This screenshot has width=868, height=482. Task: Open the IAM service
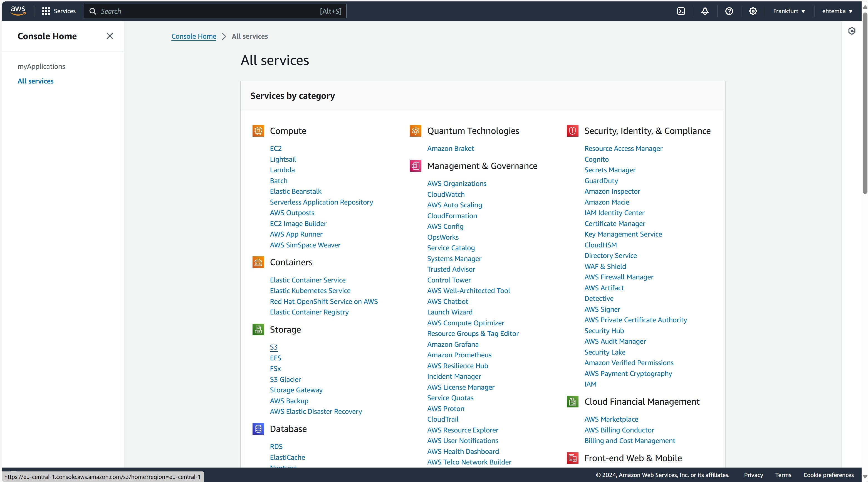pyautogui.click(x=590, y=384)
